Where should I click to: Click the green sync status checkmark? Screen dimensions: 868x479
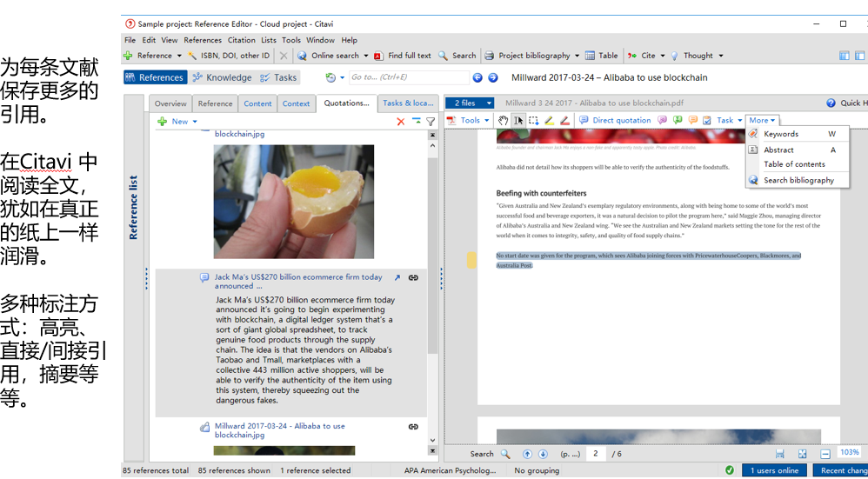tap(730, 470)
